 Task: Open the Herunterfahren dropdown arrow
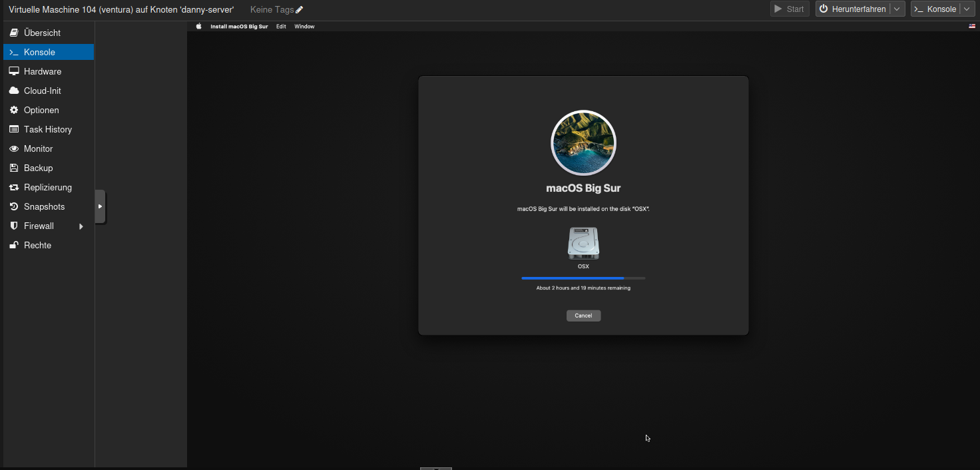pos(897,9)
